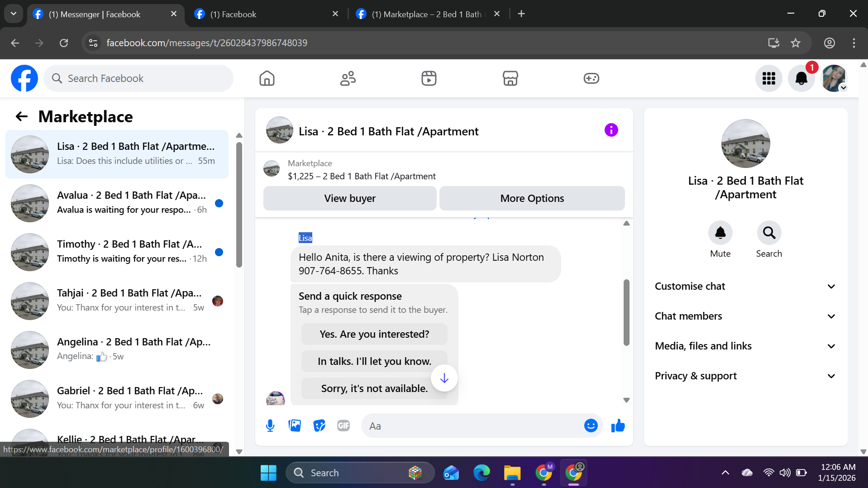868x488 pixels.
Task: Expand the Customise chat section
Action: pyautogui.click(x=745, y=286)
